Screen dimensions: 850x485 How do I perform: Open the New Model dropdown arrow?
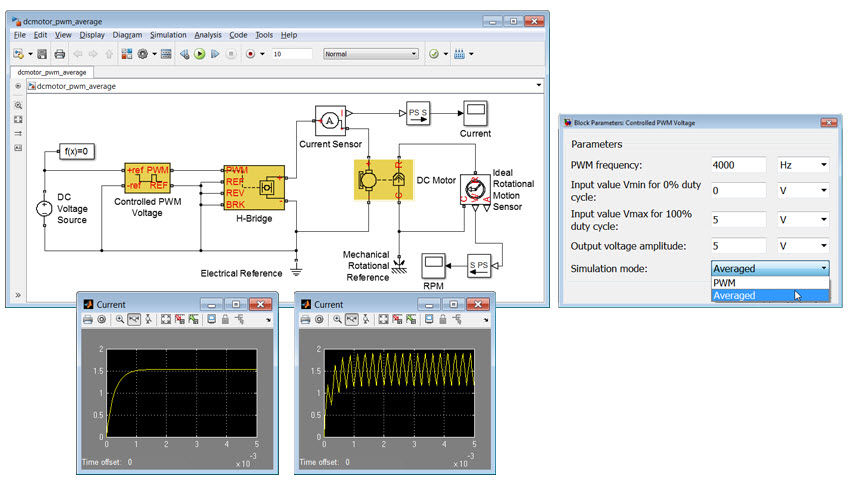[x=30, y=54]
